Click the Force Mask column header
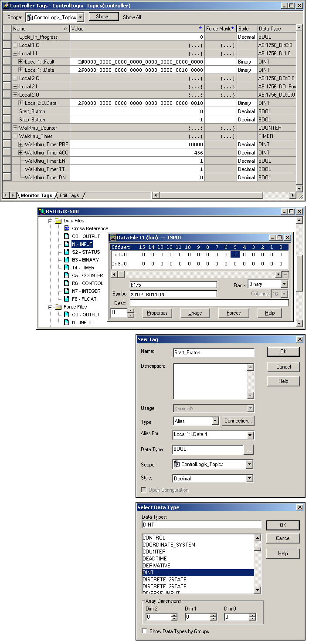This screenshot has height=644, width=309. [221, 29]
